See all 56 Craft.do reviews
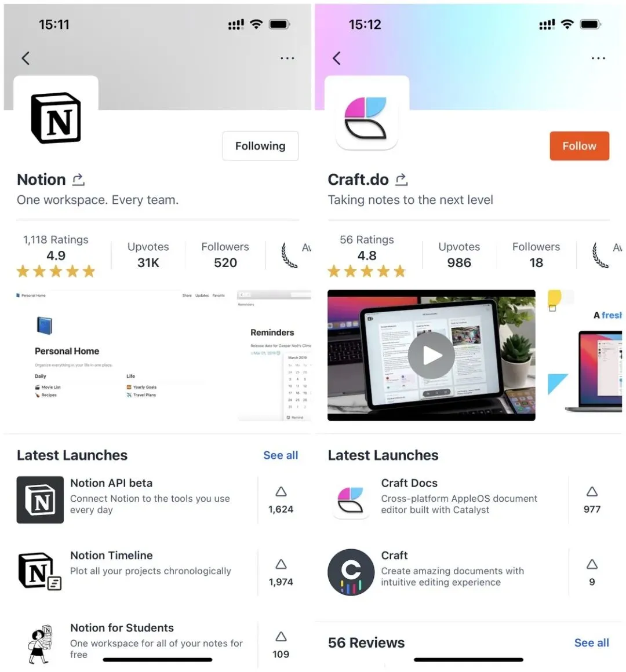The image size is (626, 672). click(x=591, y=642)
